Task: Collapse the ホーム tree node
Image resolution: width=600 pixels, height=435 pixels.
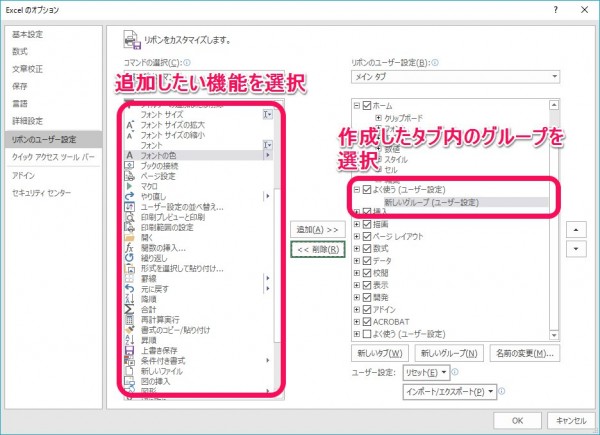Action: point(357,105)
